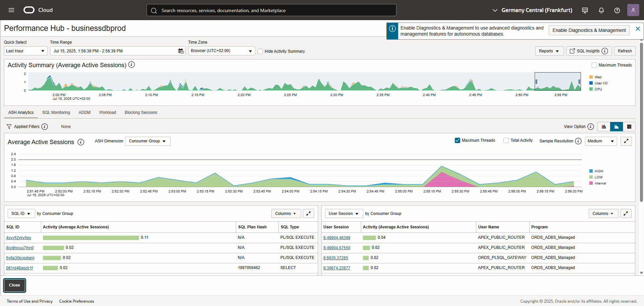Open SQL ID 4svxfj2vkv5ps link
The height and width of the screenshot is (306, 644).
[18, 238]
